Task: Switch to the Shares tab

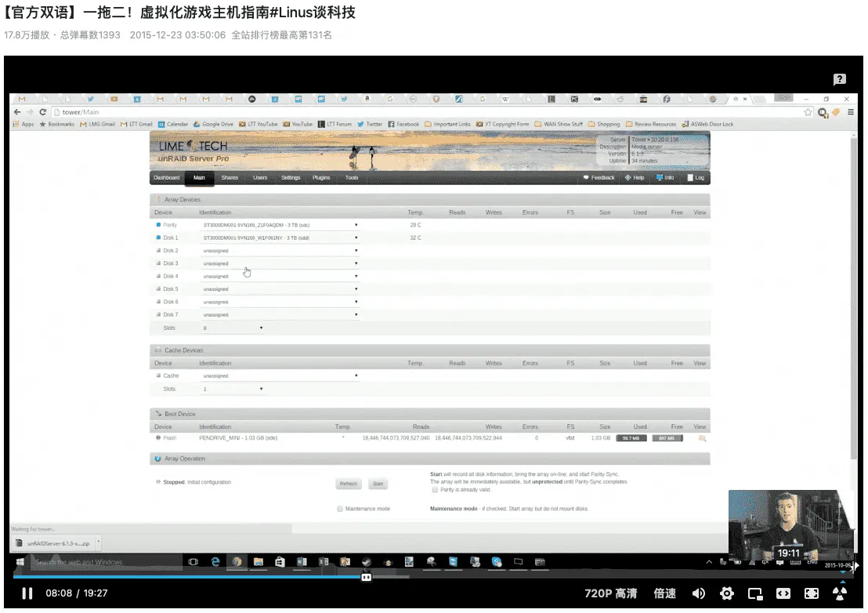Action: point(230,178)
